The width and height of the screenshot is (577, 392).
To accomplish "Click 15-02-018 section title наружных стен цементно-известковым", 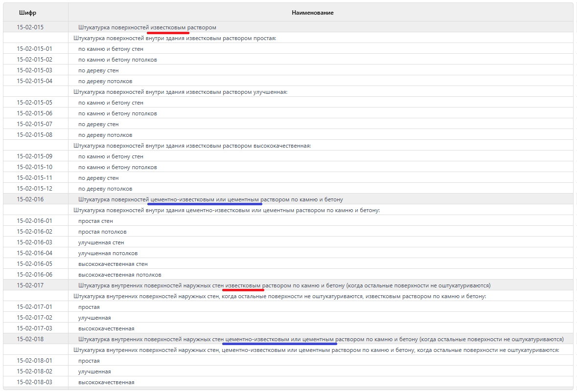I will tap(321, 339).
